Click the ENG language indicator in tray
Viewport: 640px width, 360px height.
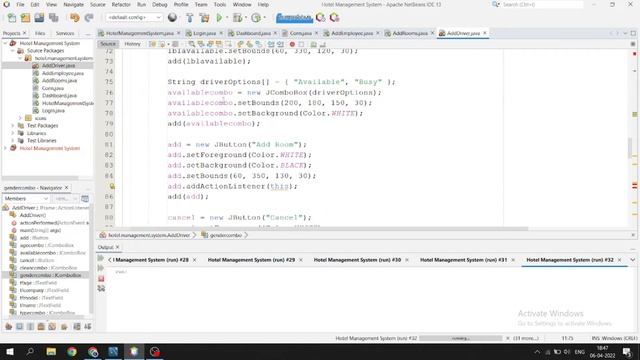point(580,352)
